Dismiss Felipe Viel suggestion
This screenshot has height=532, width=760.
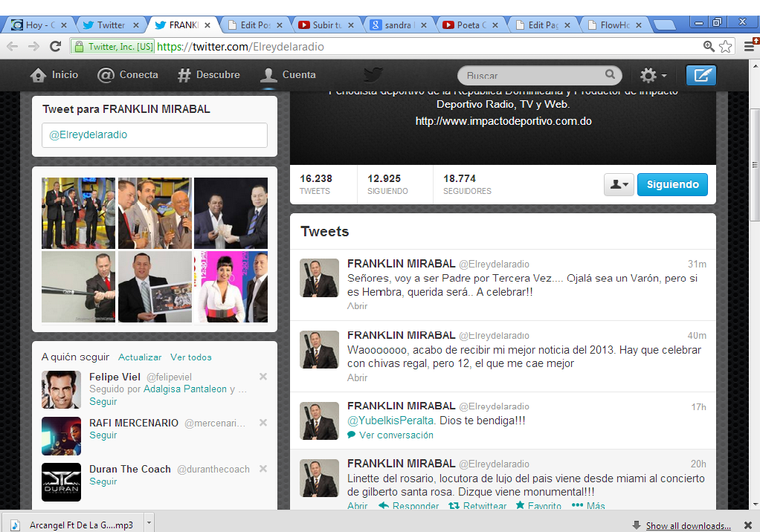pos(263,376)
